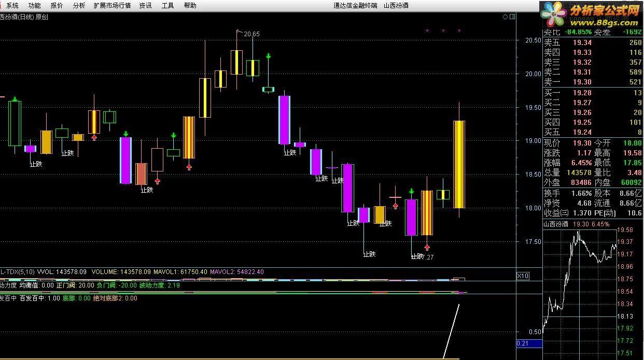Select the 卖四 19.33 order row

[x=593, y=53]
